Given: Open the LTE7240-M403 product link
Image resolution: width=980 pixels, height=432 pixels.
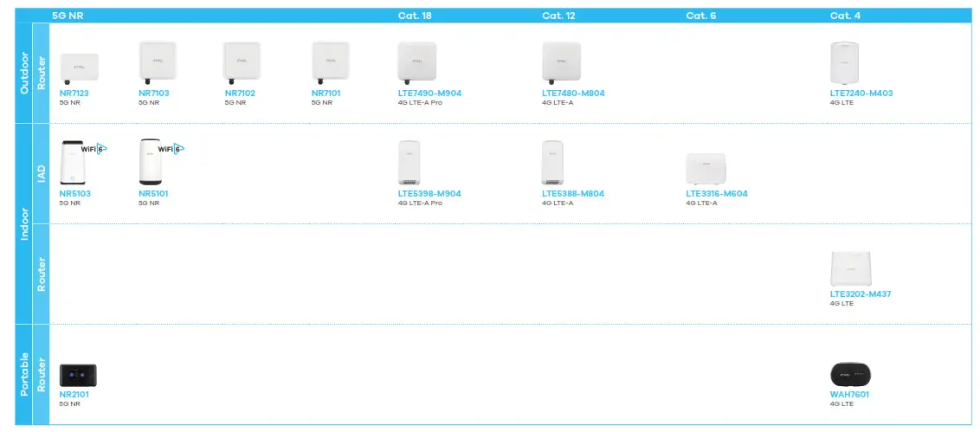Looking at the screenshot, I should coord(861,93).
